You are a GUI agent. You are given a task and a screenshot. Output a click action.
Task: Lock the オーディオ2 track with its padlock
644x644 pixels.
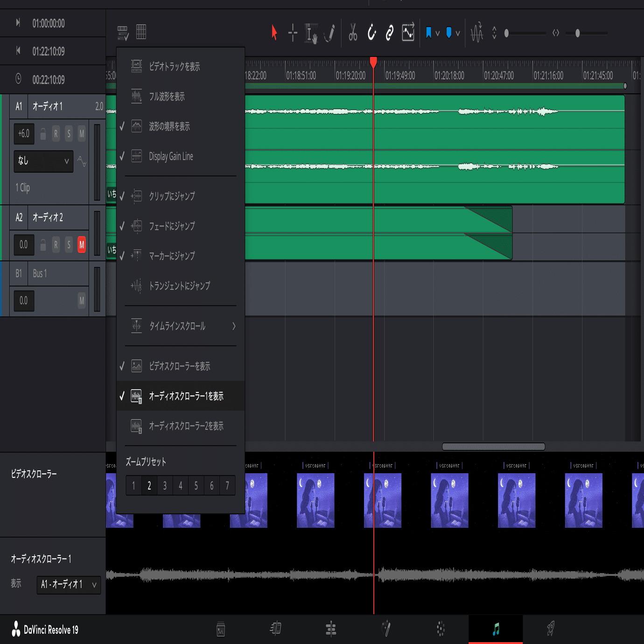(x=43, y=245)
